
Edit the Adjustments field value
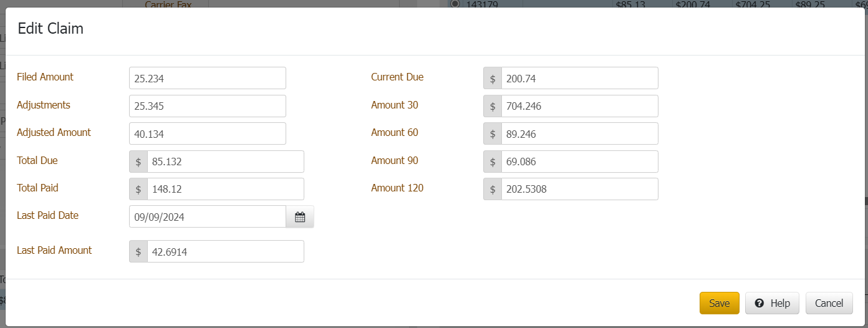click(x=207, y=106)
